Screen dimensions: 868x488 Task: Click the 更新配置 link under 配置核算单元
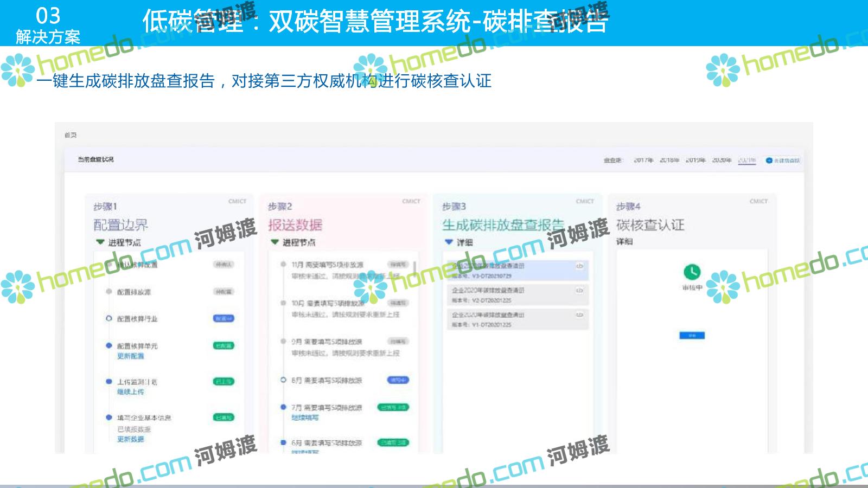[131, 356]
